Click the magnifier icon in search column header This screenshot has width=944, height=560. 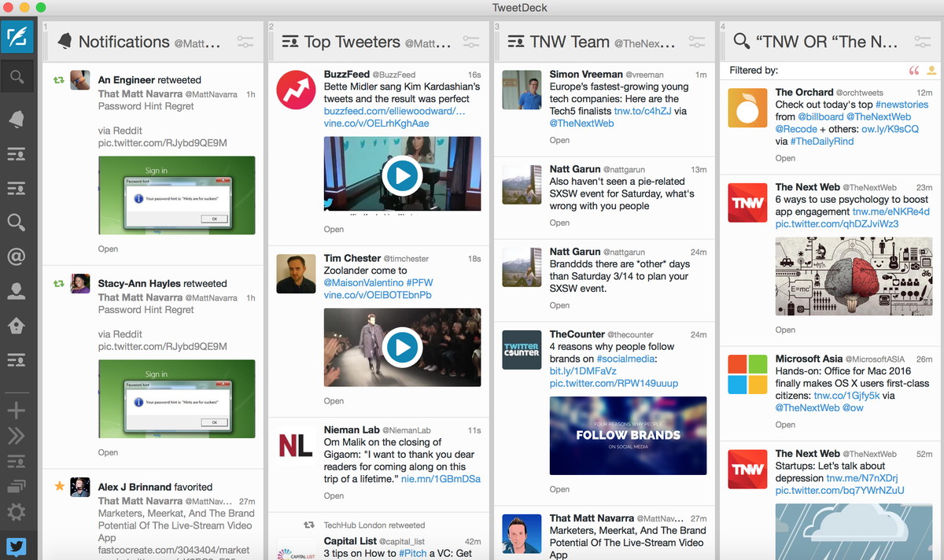click(x=741, y=42)
